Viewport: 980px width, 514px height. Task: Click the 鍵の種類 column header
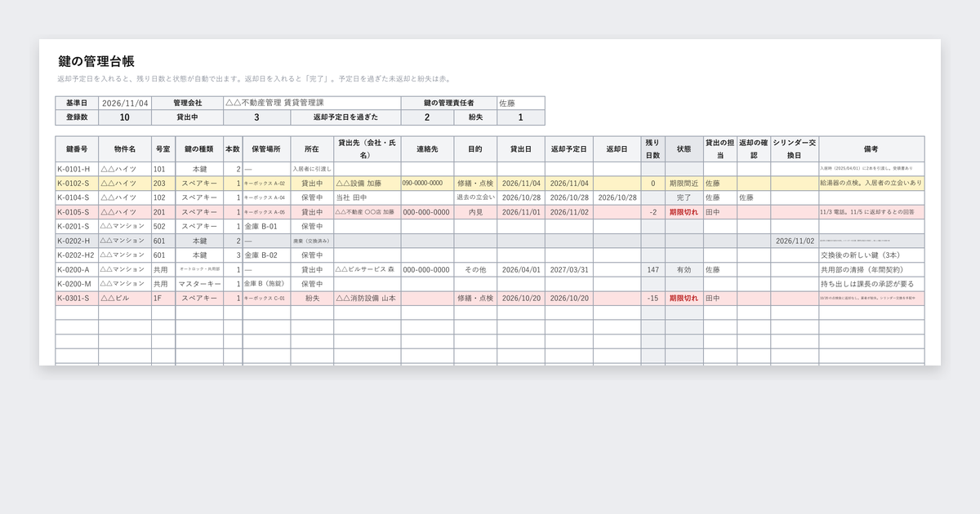(x=199, y=149)
